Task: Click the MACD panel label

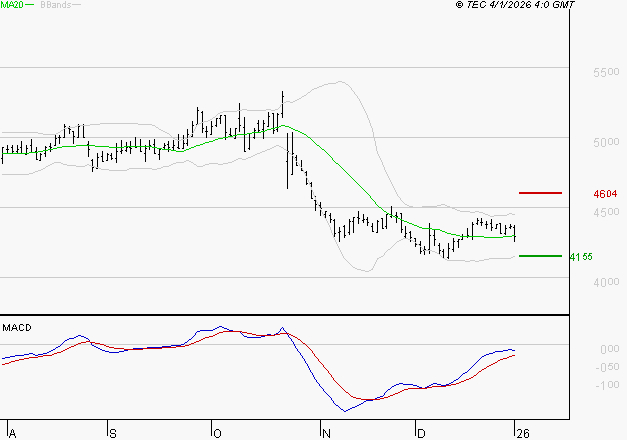Action: (x=17, y=328)
